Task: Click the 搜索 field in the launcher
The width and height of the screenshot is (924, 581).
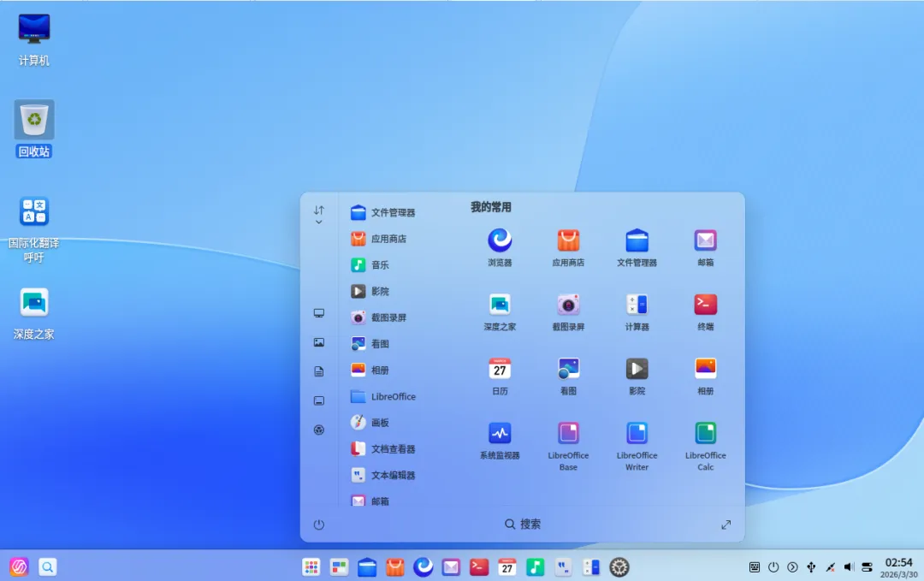Action: coord(522,524)
